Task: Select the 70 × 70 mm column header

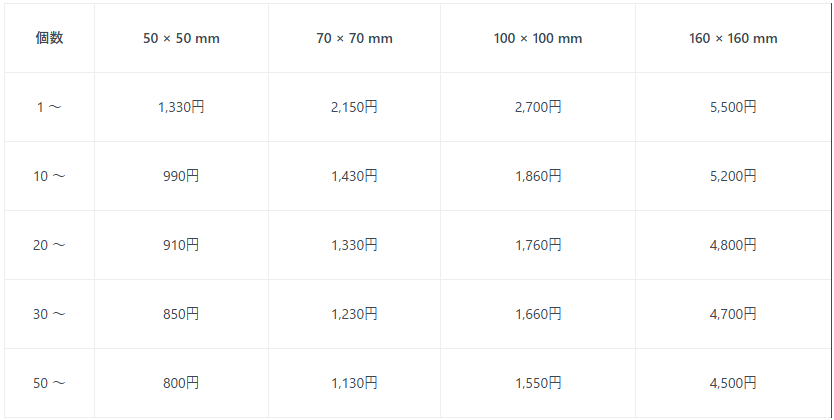Action: 354,38
